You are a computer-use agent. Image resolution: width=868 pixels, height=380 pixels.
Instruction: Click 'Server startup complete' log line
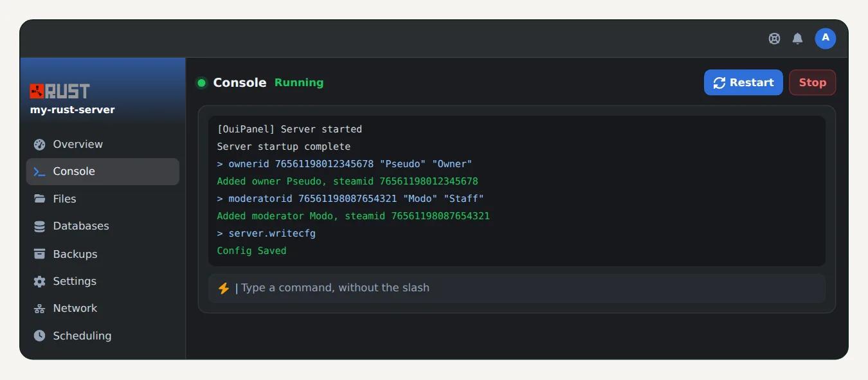point(284,147)
